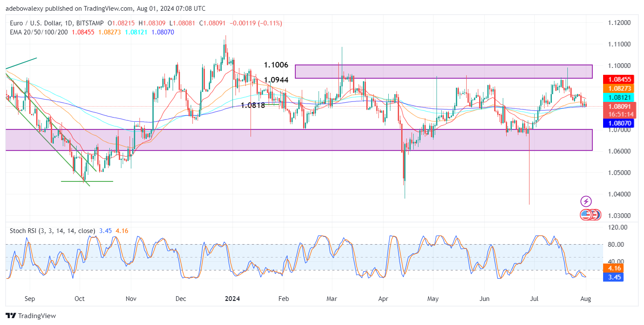Click the red EMA value 1.08455 in legend
This screenshot has height=325, width=644.
click(84, 32)
